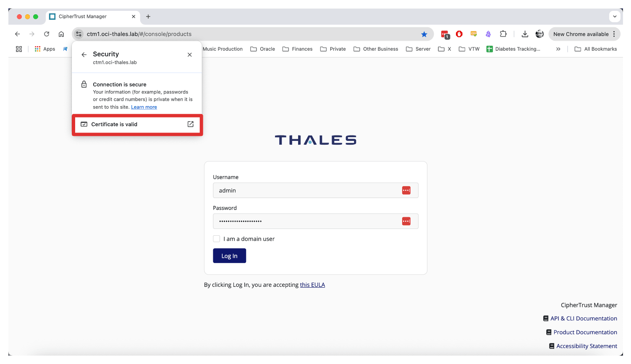631x364 pixels.
Task: Open the Server bookmark folder
Action: coord(418,49)
